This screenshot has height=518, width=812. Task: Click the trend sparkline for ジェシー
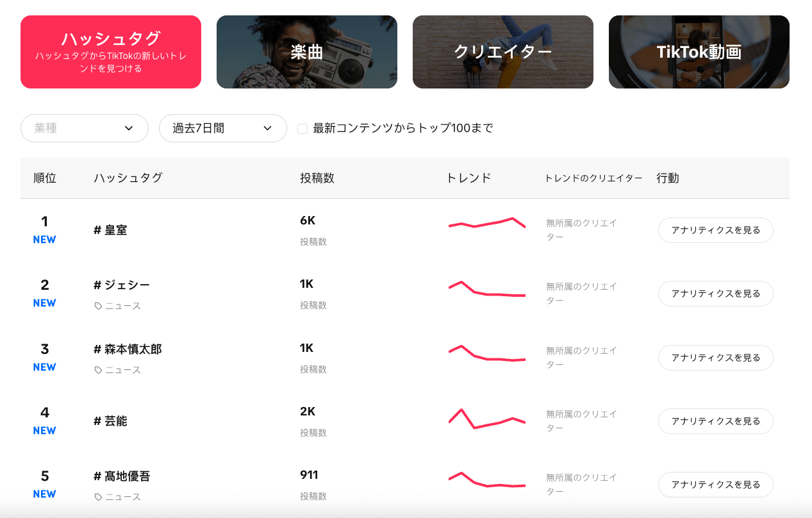(487, 289)
